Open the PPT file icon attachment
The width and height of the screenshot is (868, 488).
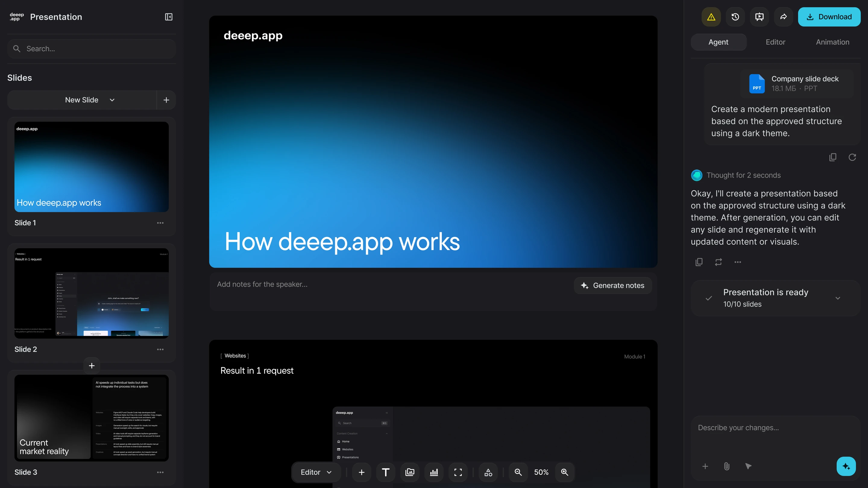point(757,83)
